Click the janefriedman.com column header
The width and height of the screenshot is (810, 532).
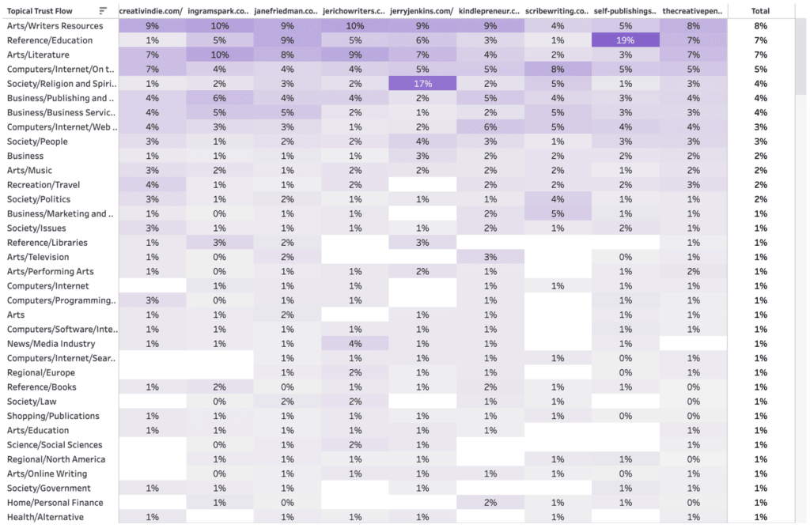point(286,11)
